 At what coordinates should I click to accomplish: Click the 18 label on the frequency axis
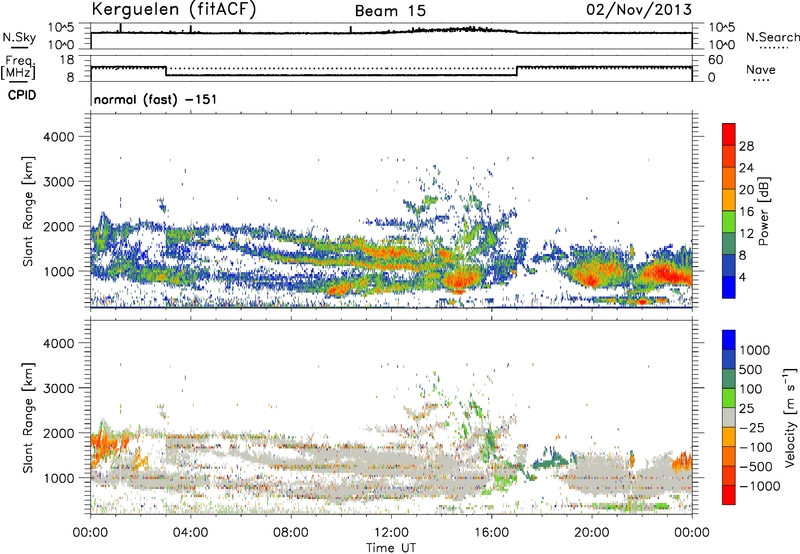(67, 60)
